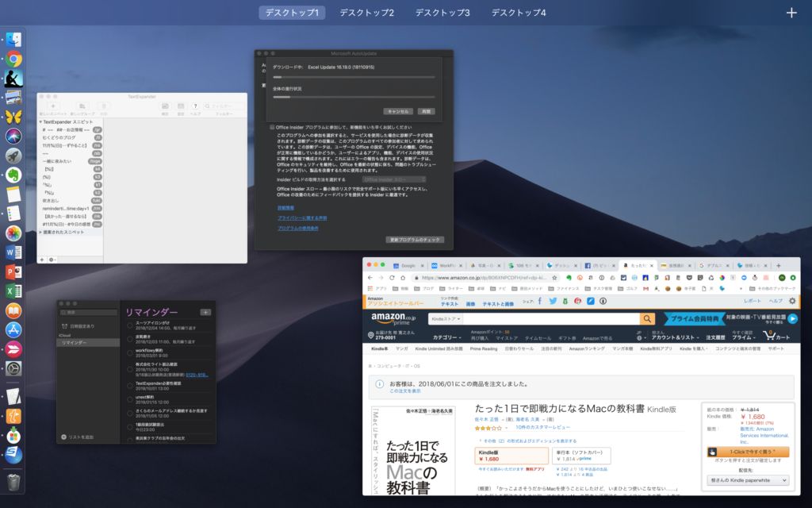Open the Amazon shopping cart
This screenshot has height=508, width=812.
coord(776,336)
